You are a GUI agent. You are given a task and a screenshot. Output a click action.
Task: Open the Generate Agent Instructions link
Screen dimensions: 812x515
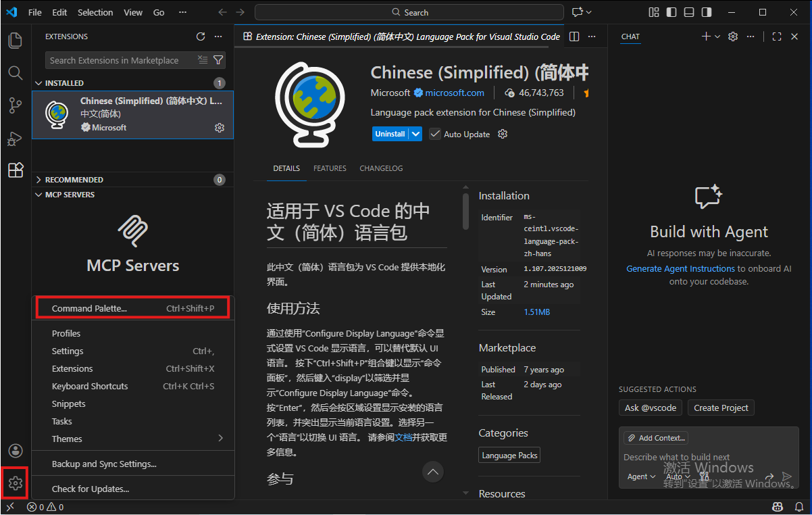(x=680, y=268)
